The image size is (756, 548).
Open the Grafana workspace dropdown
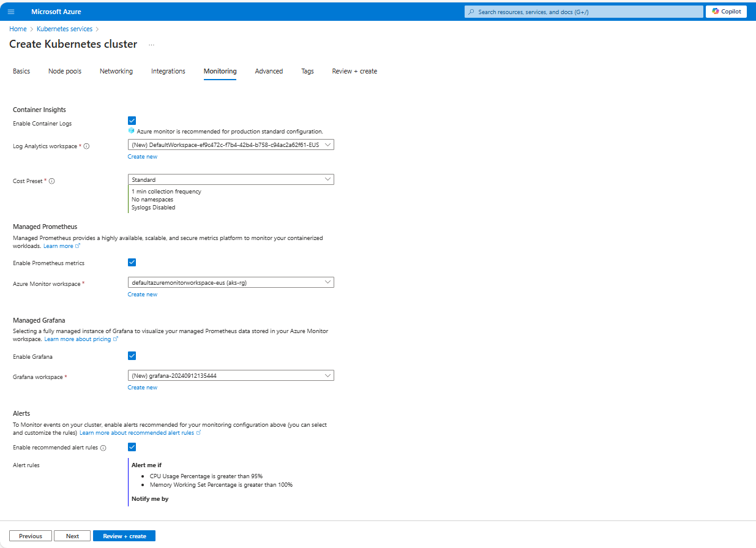(231, 375)
